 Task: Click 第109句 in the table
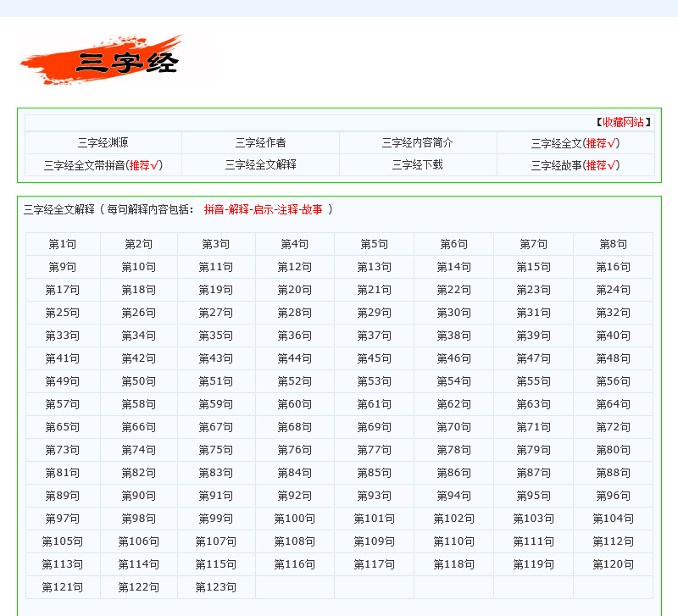(x=374, y=542)
